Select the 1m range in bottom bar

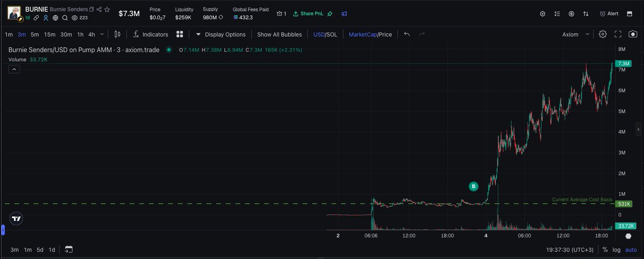(x=27, y=250)
